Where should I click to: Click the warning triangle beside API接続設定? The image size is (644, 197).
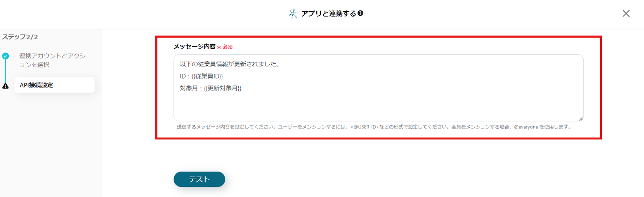(5, 86)
